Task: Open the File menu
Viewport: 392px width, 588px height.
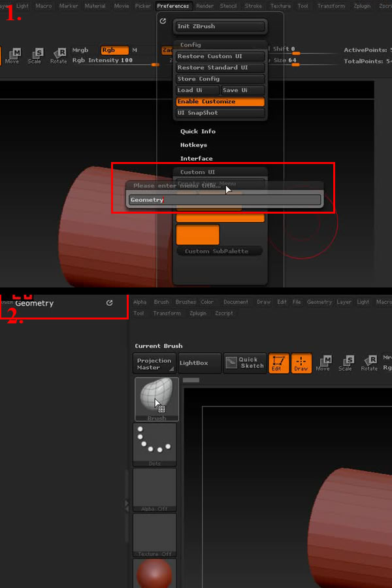Action: pyautogui.click(x=297, y=302)
